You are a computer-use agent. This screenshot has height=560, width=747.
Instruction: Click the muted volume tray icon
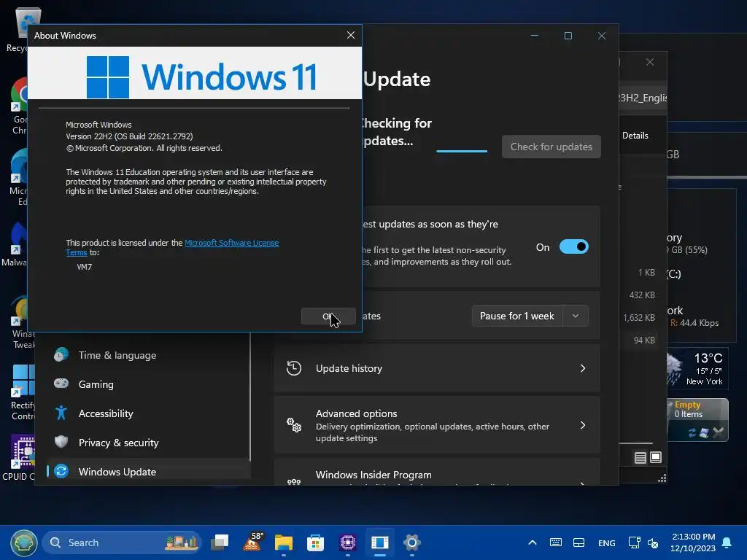tap(653, 542)
